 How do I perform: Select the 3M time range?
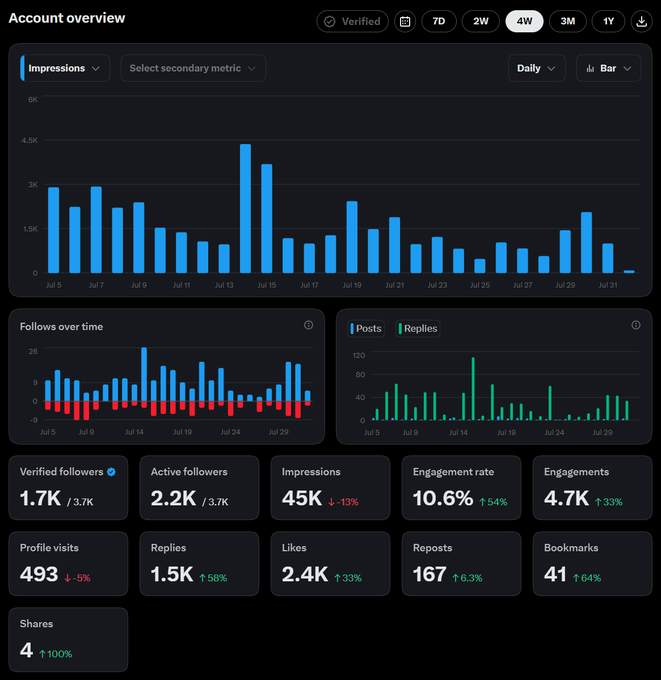coord(568,21)
